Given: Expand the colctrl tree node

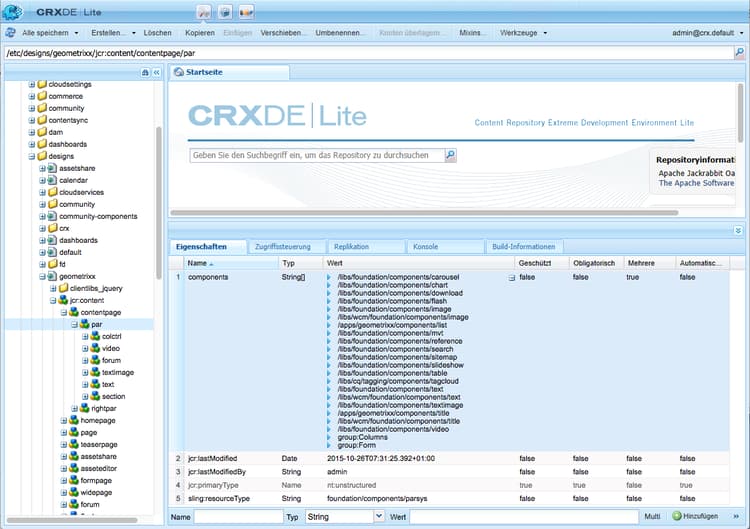Looking at the screenshot, I should [x=85, y=336].
